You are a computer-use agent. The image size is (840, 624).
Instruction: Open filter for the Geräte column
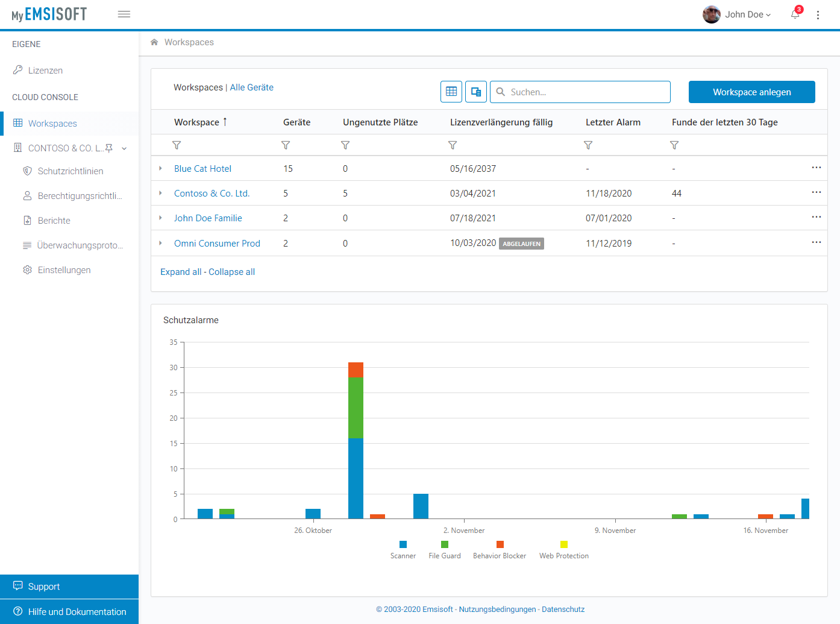pyautogui.click(x=286, y=145)
